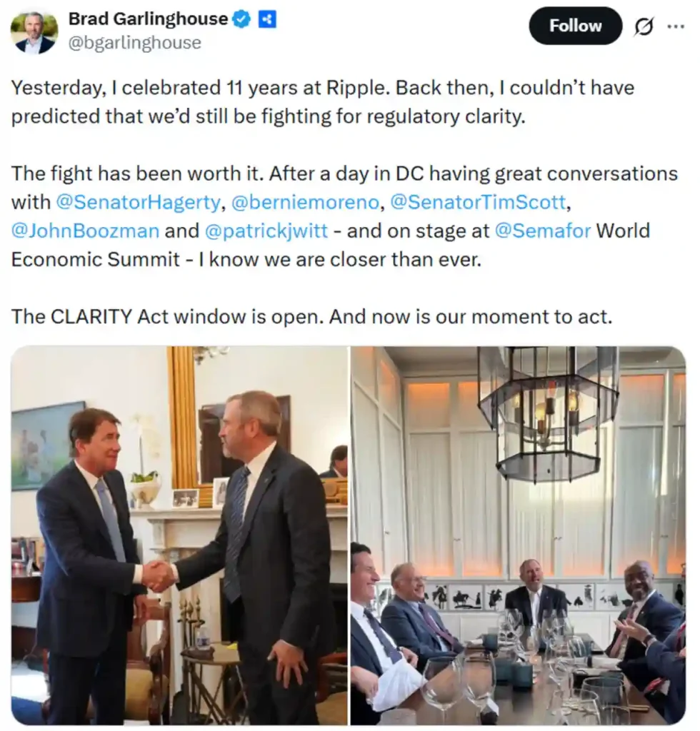Click Brad Garlinghouse's profile avatar
Screen dimensions: 700x731
[x=34, y=32]
